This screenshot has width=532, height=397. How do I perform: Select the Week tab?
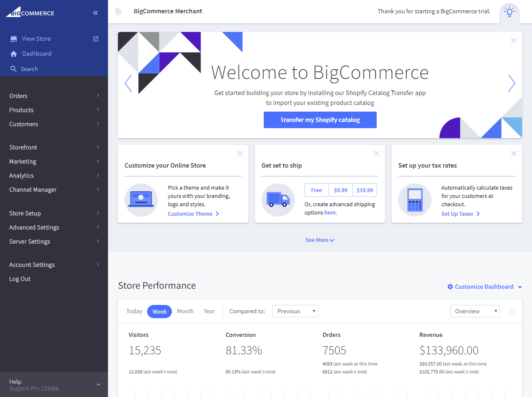pos(159,312)
